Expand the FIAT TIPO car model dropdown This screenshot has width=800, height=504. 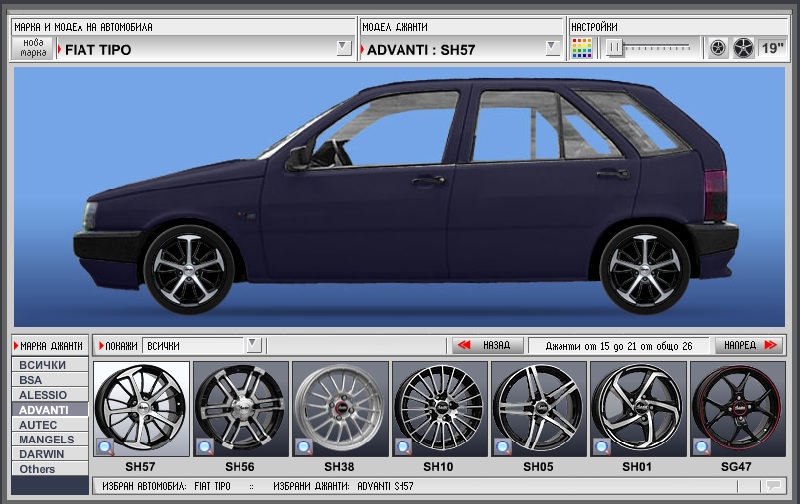(x=343, y=48)
